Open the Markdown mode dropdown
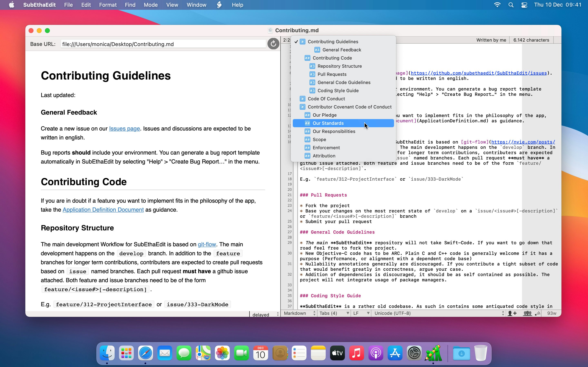The height and width of the screenshot is (367, 588). tap(299, 313)
